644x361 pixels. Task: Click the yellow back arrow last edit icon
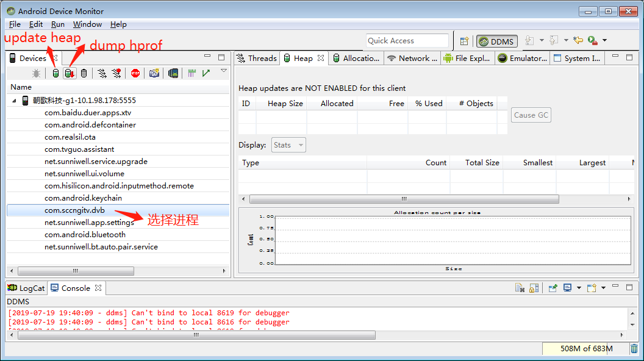click(578, 40)
